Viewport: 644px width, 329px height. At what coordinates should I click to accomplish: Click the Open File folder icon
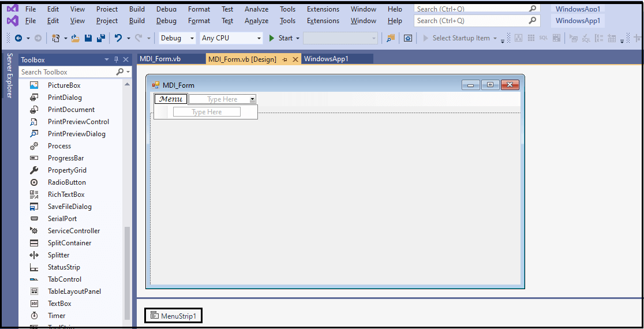pyautogui.click(x=75, y=38)
